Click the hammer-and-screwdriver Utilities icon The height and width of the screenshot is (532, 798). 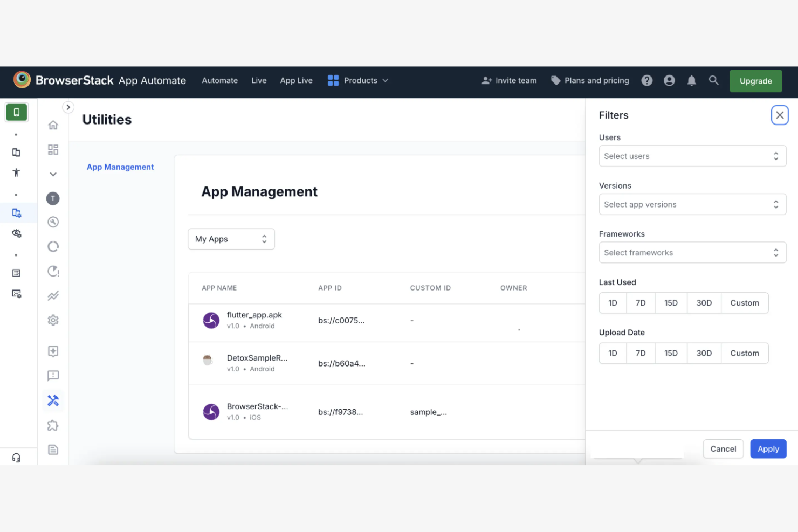[53, 400]
